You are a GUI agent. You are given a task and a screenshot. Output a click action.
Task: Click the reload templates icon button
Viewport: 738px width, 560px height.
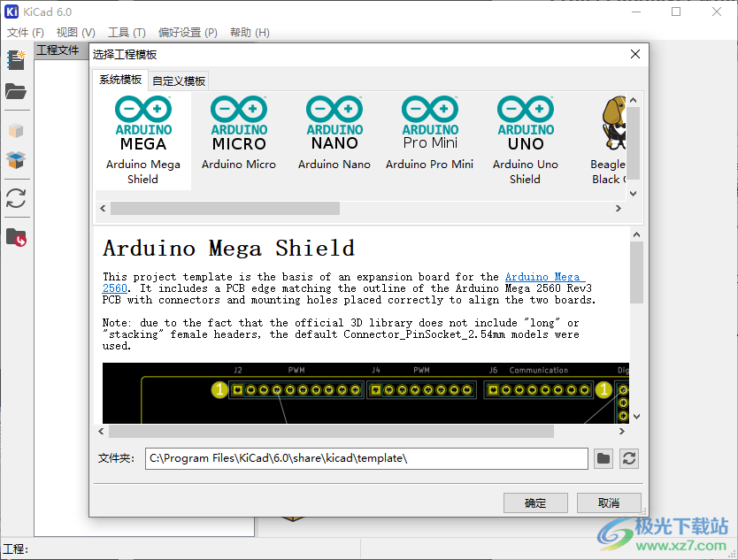(x=629, y=458)
